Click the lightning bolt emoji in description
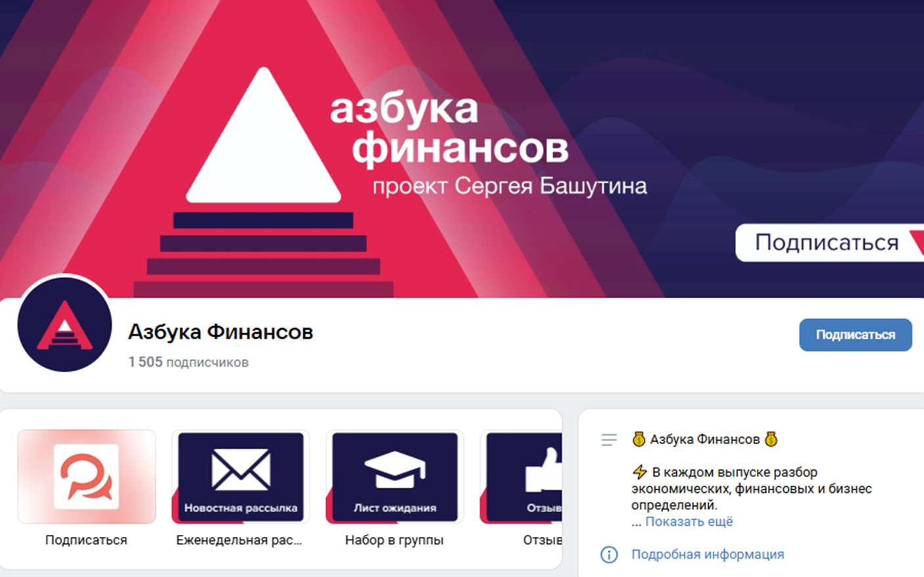The image size is (924, 577). coord(639,472)
